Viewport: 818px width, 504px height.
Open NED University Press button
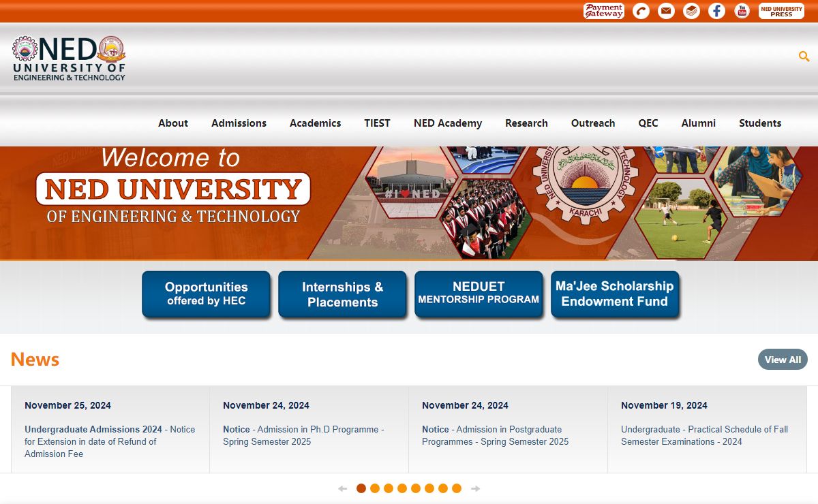(781, 11)
